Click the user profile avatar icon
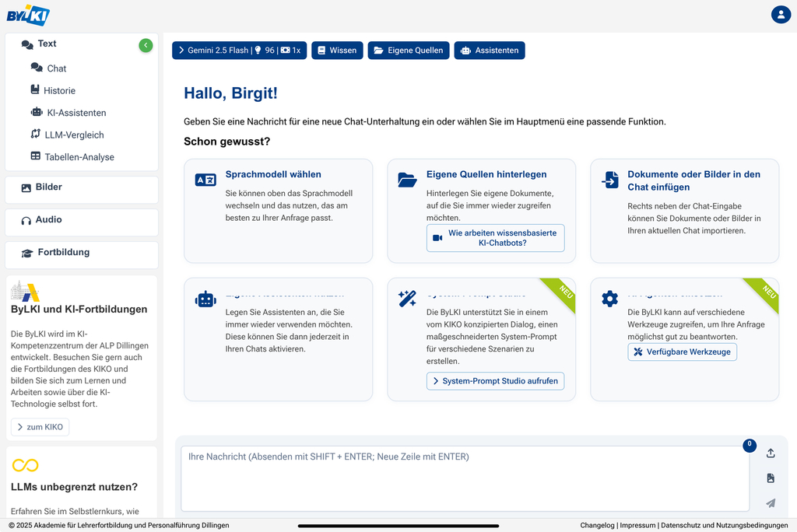The width and height of the screenshot is (797, 532). pyautogui.click(x=780, y=15)
